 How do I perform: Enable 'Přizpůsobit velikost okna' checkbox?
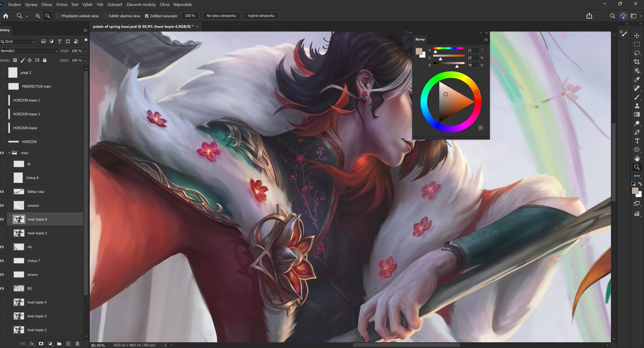click(58, 16)
